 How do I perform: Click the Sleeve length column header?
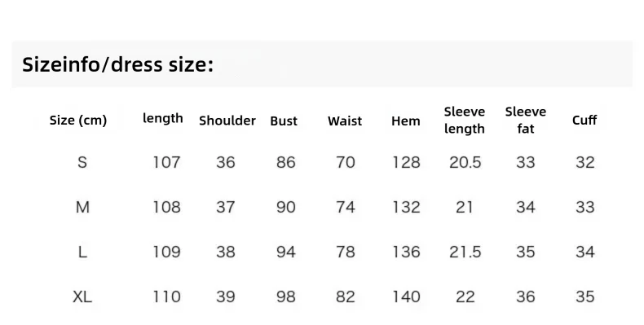pos(465,120)
